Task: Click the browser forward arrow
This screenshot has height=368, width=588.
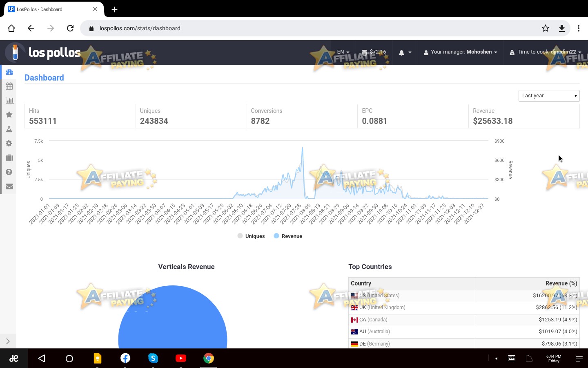Action: [51, 28]
